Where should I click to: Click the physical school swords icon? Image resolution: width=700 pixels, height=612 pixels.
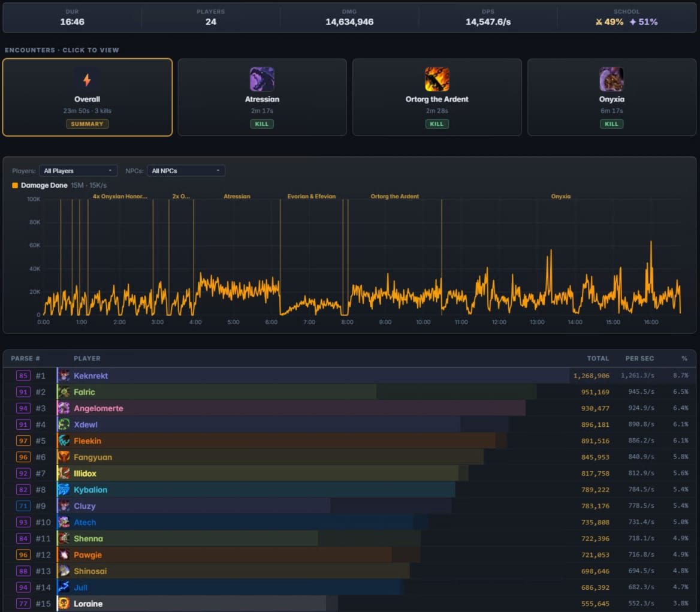pos(599,22)
